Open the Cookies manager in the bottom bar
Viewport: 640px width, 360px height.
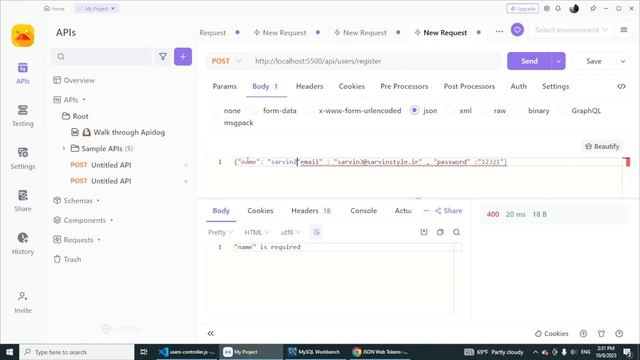click(x=551, y=333)
